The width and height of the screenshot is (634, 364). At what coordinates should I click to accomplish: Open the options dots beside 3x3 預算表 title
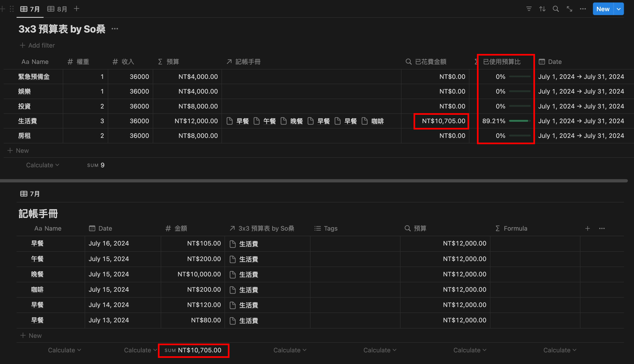115,29
